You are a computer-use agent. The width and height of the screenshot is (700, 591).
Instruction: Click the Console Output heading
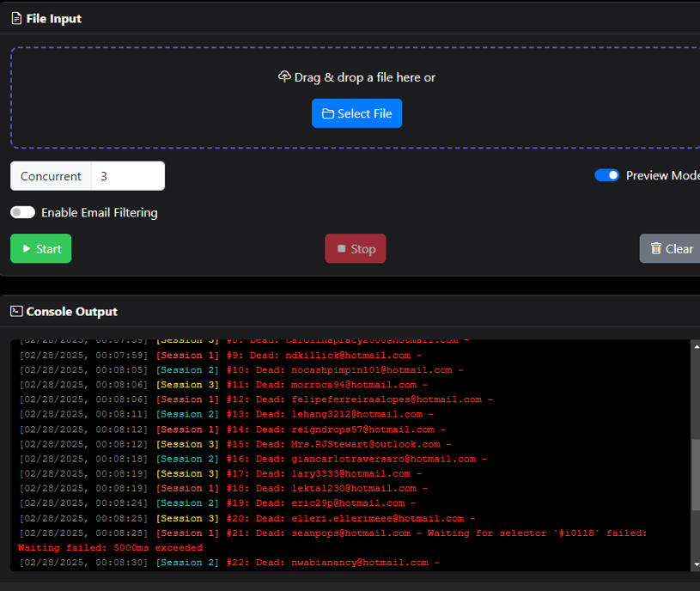click(x=72, y=312)
